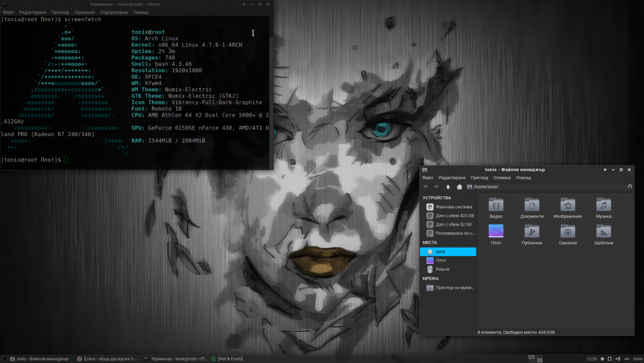Click the taskbar clock 12:35
The height and width of the screenshot is (363, 644).
[x=592, y=359]
